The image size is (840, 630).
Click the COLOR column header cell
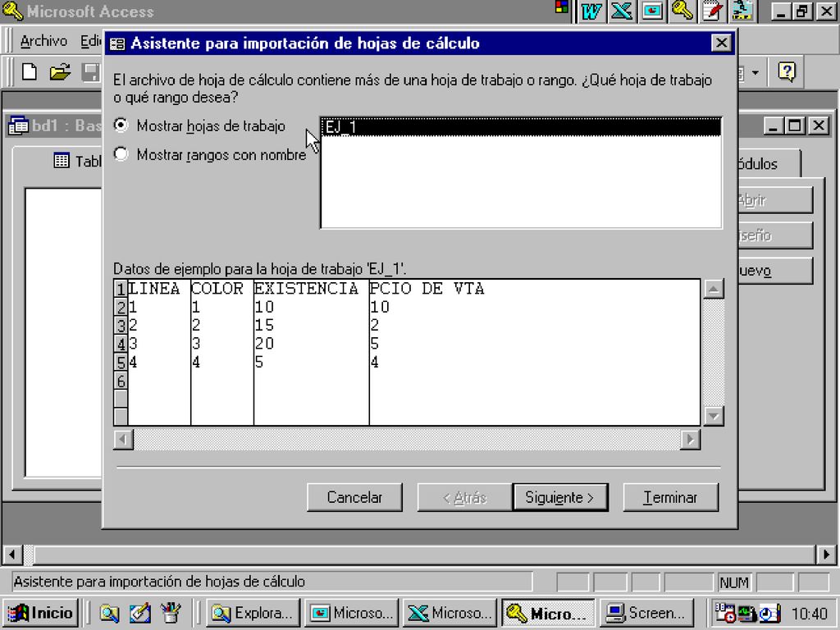click(222, 290)
